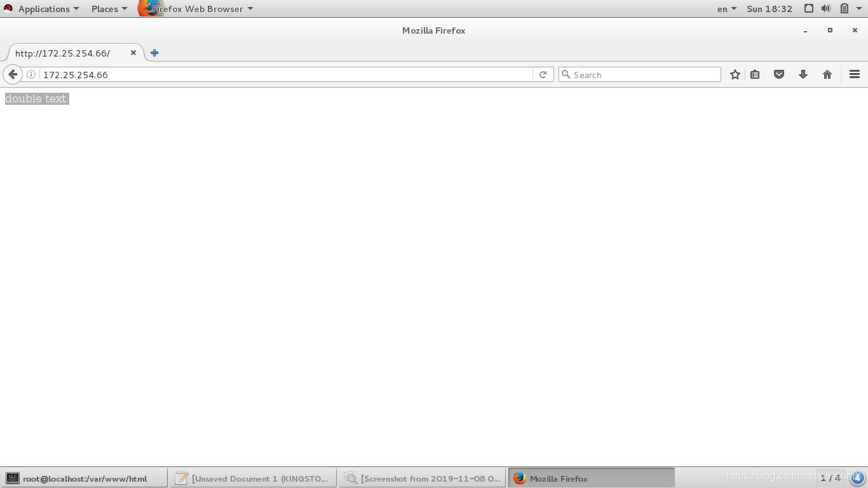Click the terminal icon in taskbar
The image size is (868, 488).
(13, 478)
